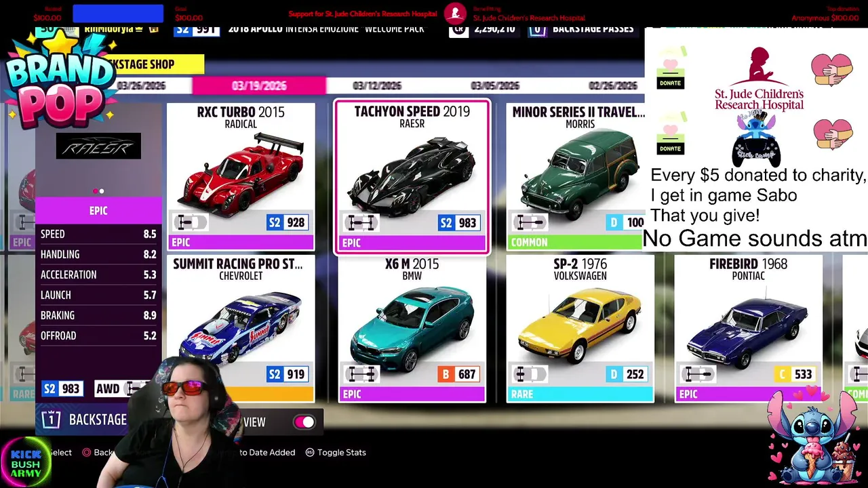Image resolution: width=868 pixels, height=488 pixels.
Task: Select the Firebird 1968 Pontiac car
Action: (748, 329)
